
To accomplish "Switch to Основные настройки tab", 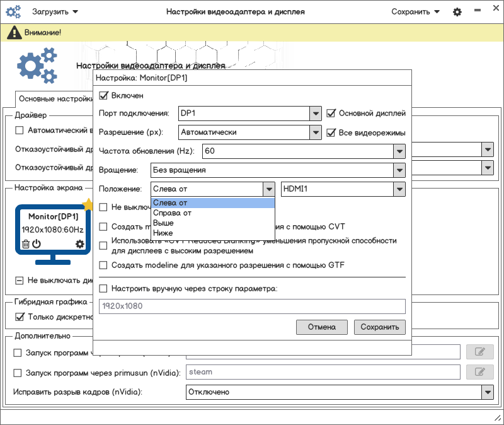I will tap(55, 99).
